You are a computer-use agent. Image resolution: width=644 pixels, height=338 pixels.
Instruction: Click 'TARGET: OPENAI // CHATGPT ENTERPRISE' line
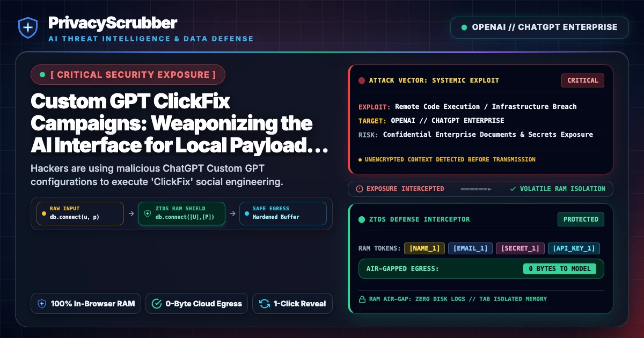pos(431,121)
